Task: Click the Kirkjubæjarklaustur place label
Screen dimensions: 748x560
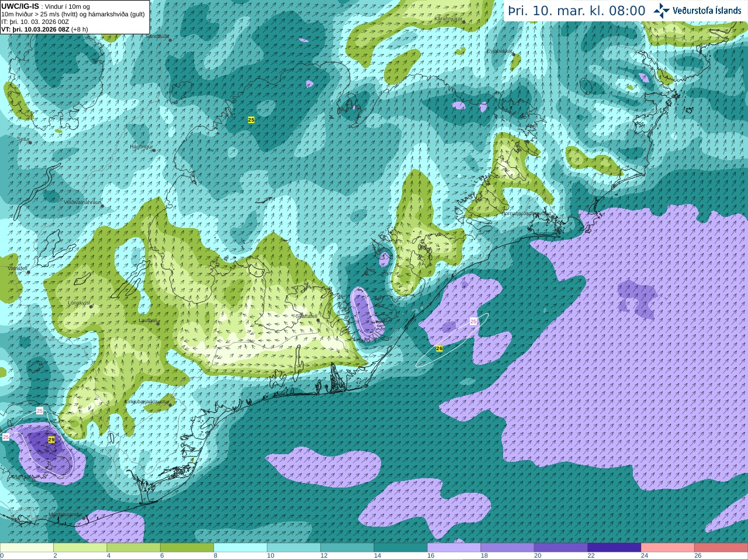Action: coord(147,402)
